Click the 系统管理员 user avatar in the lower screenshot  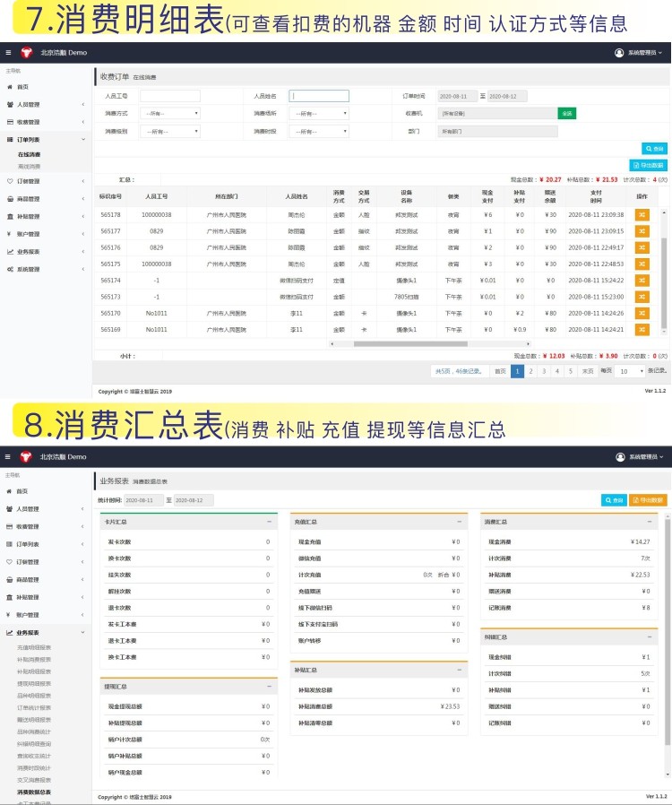pyautogui.click(x=619, y=456)
